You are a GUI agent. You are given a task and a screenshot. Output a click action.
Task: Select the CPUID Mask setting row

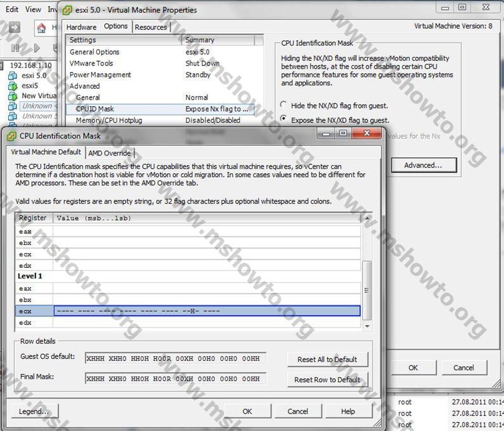pos(160,109)
